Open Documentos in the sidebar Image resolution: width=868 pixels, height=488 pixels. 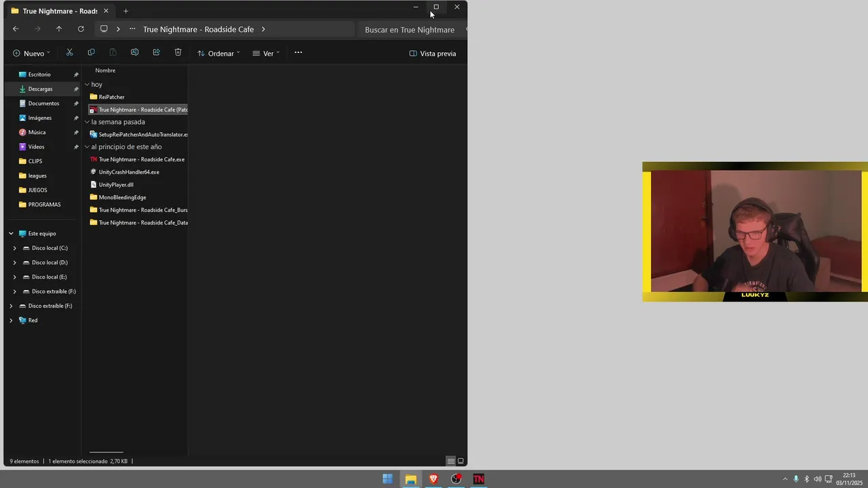pyautogui.click(x=43, y=104)
